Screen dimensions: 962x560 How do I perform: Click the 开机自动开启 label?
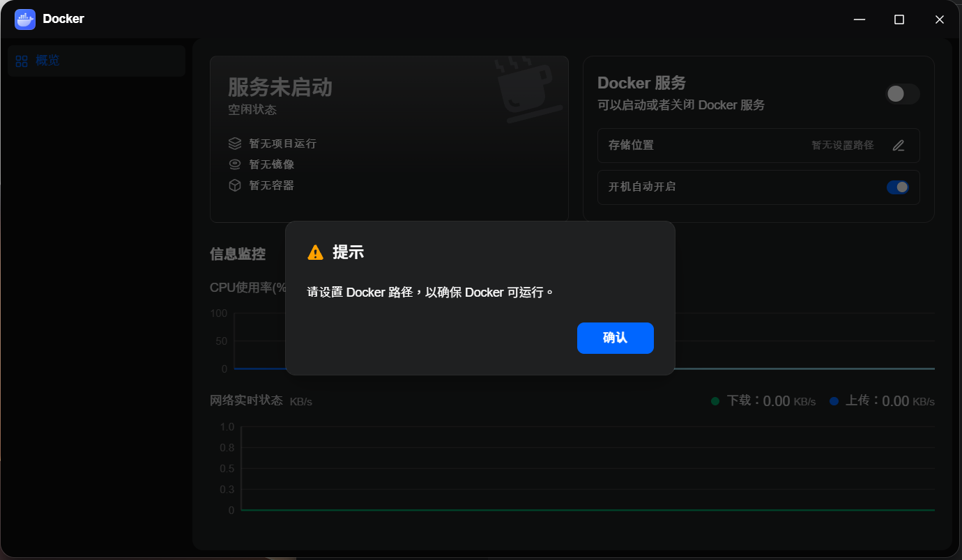642,187
